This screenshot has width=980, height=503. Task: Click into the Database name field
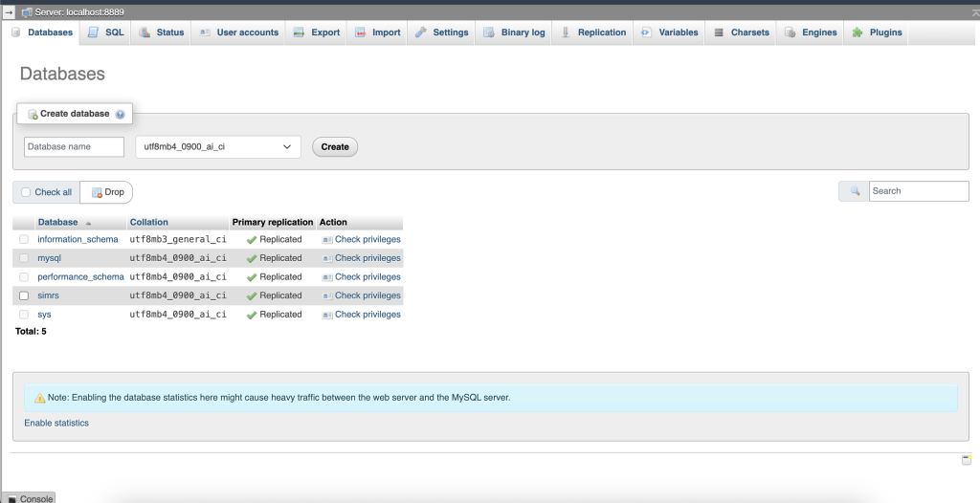pyautogui.click(x=75, y=147)
